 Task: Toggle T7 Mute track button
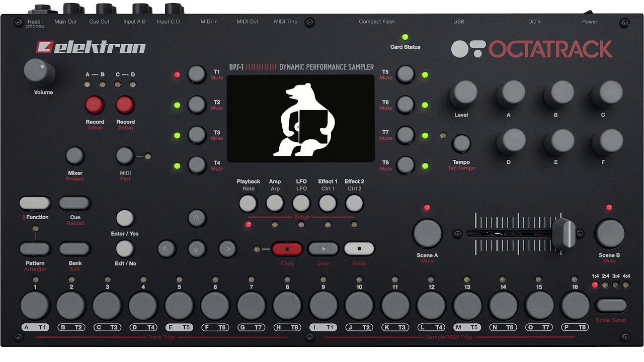click(405, 135)
